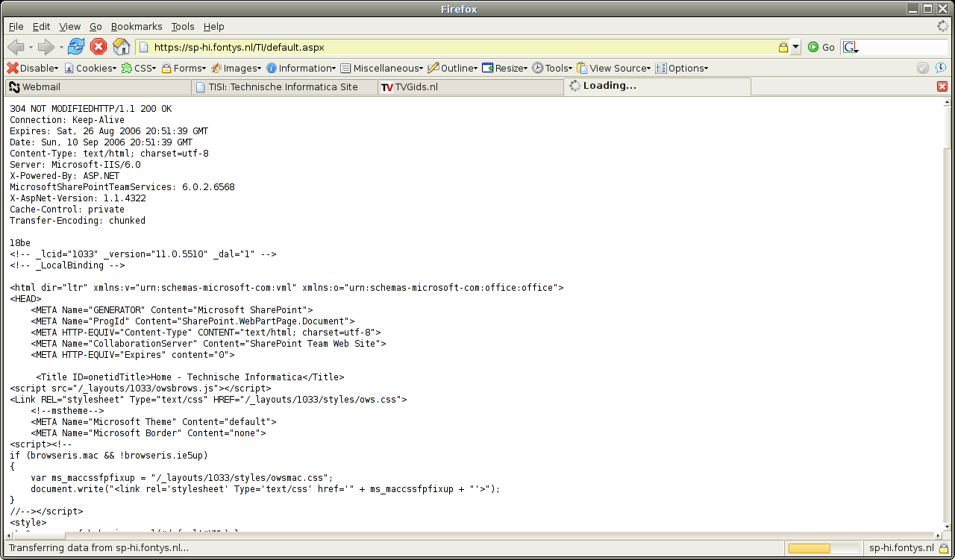Select the Loading... tab
Image resolution: width=955 pixels, height=560 pixels.
(657, 86)
